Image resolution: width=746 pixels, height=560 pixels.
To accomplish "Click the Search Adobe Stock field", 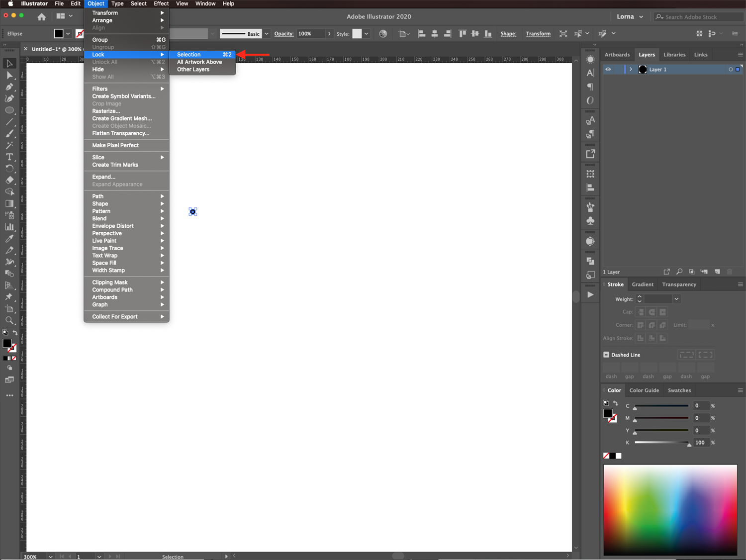I will tap(698, 17).
